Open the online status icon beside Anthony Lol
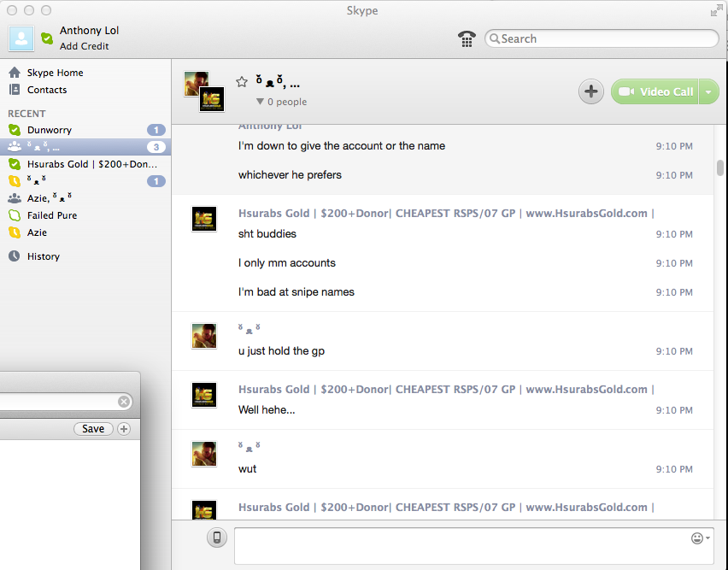728x570 pixels. pyautogui.click(x=47, y=38)
